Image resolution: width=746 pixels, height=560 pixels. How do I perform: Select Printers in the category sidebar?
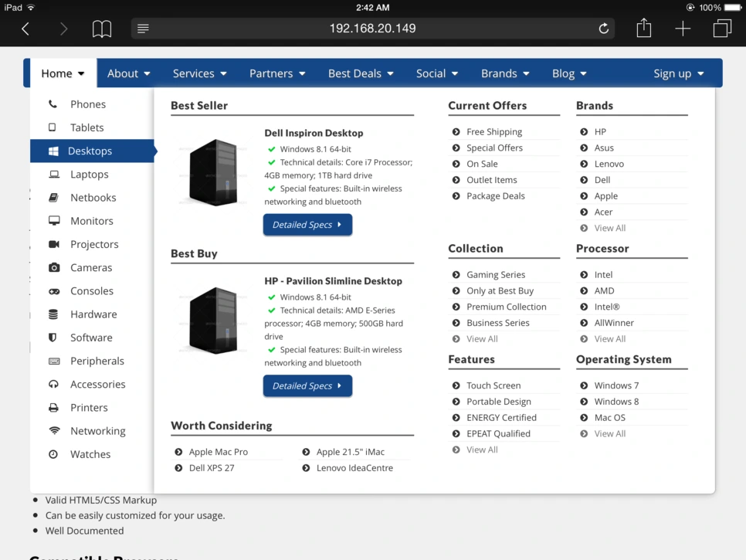coord(93,408)
